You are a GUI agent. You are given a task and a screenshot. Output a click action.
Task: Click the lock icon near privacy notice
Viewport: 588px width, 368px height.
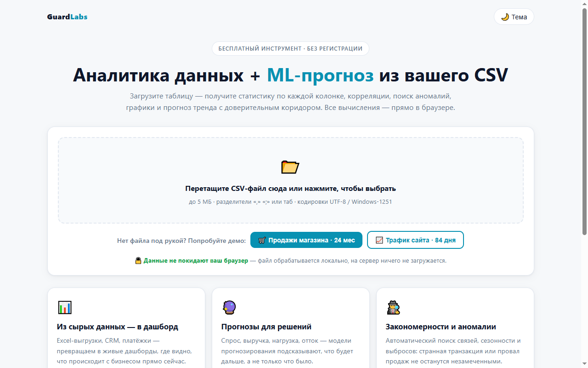tap(138, 261)
